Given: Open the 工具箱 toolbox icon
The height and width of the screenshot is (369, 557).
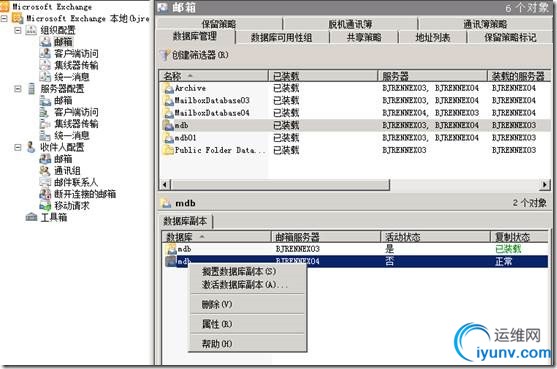Looking at the screenshot, I should click(31, 217).
